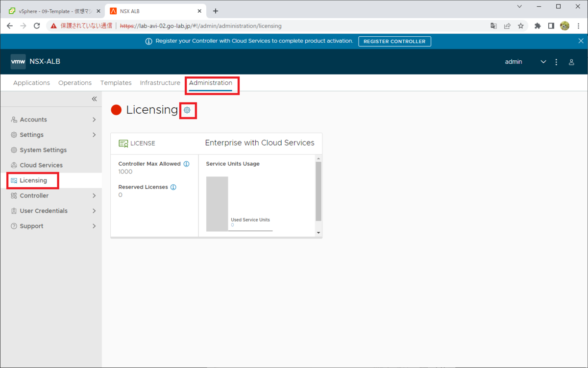
Task: Open the admin dropdown chevron
Action: 543,62
